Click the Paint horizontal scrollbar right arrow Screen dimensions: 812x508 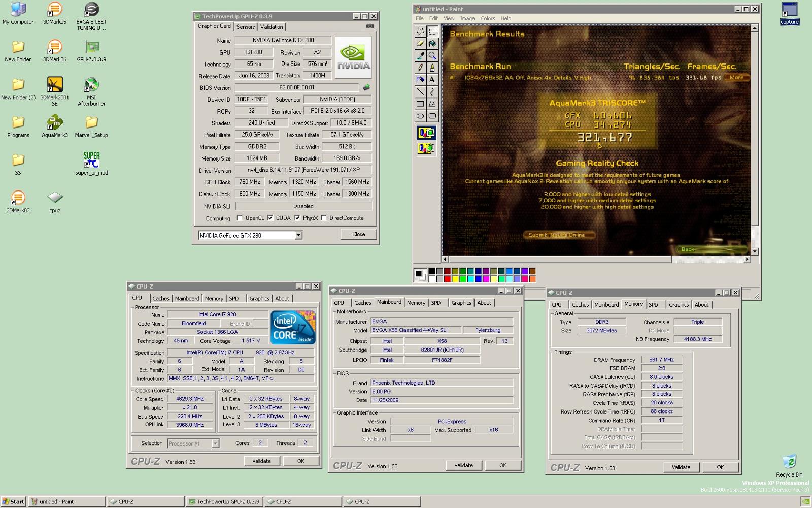[x=747, y=259]
